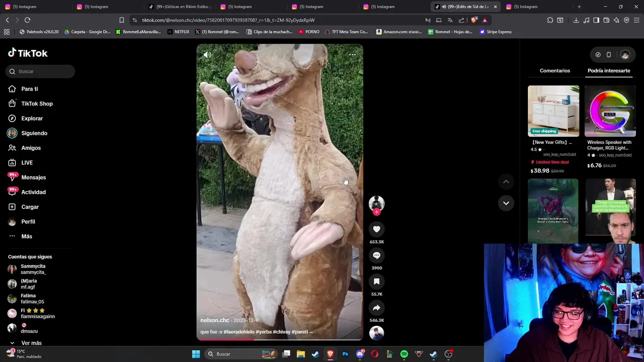Image resolution: width=644 pixels, height=362 pixels.
Task: Open the fiammisxagainn account
Action: click(37, 313)
